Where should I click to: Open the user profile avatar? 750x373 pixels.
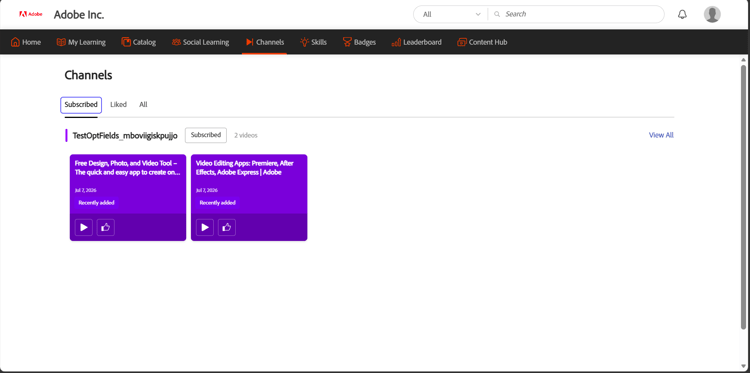tap(712, 14)
